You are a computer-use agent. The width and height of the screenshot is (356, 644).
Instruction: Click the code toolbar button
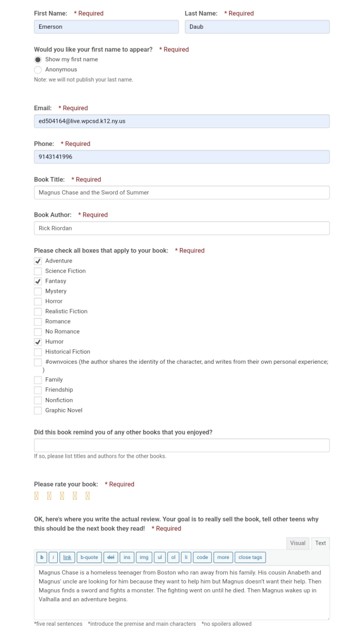pos(202,557)
